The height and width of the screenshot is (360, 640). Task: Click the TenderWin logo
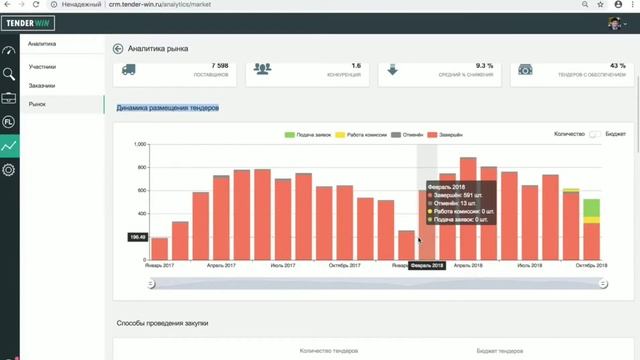pos(28,23)
